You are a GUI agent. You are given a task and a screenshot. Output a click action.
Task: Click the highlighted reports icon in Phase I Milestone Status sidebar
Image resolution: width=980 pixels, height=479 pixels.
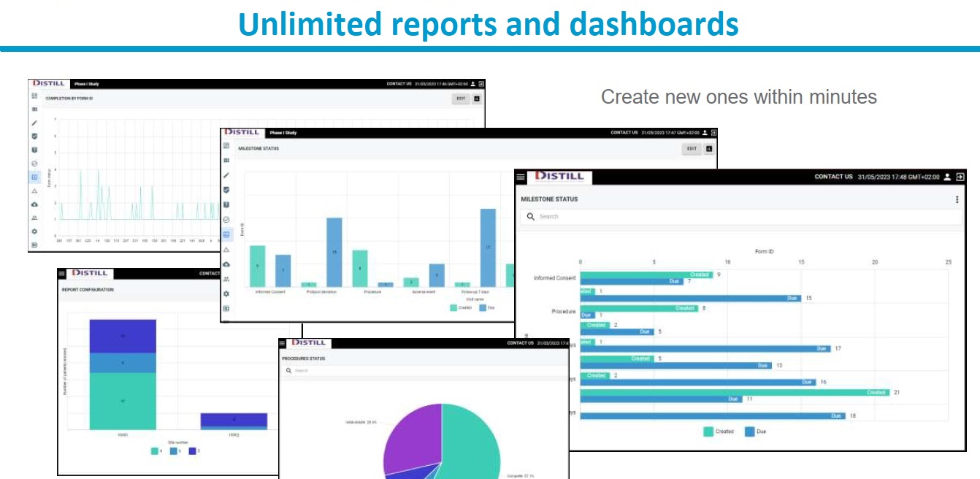pyautogui.click(x=226, y=234)
